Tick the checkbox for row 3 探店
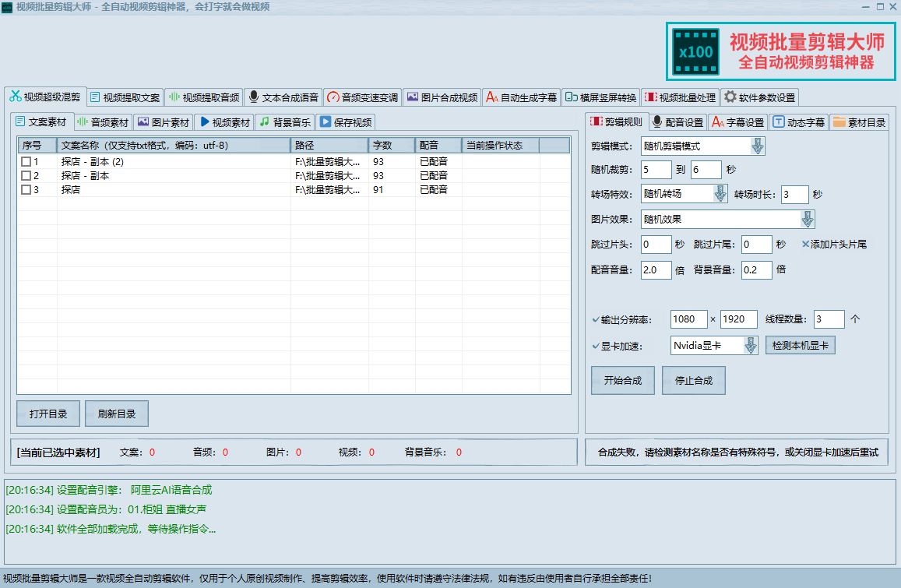The image size is (901, 588). point(26,190)
